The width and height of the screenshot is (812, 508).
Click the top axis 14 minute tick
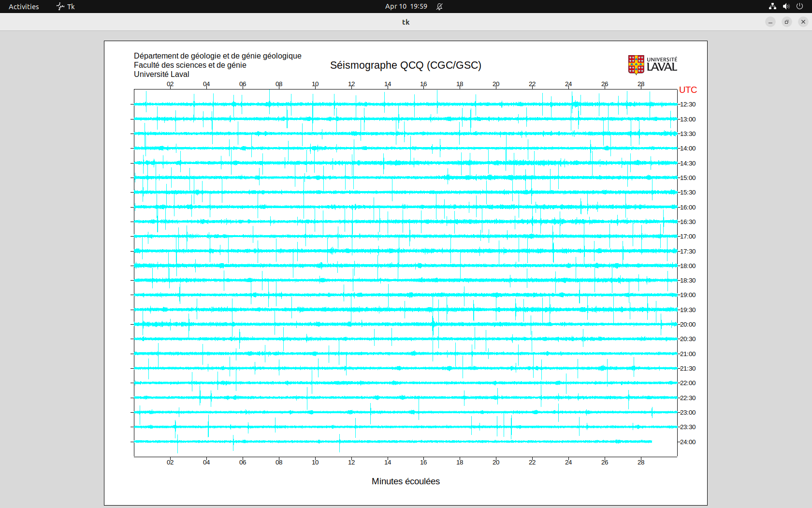point(388,84)
